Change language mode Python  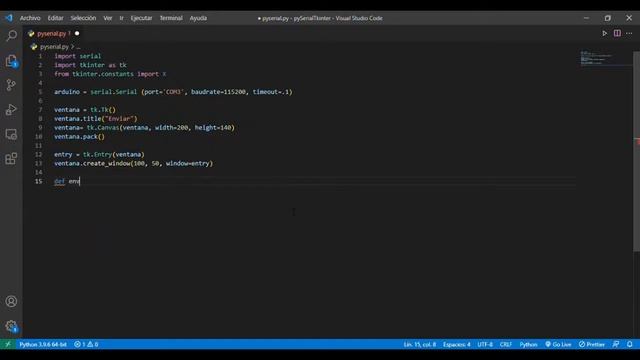(x=528, y=344)
